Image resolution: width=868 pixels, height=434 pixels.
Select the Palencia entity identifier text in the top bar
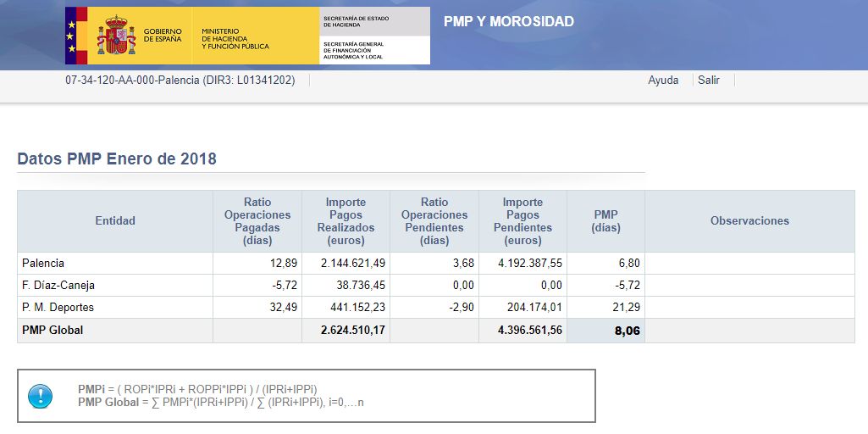pyautogui.click(x=180, y=80)
